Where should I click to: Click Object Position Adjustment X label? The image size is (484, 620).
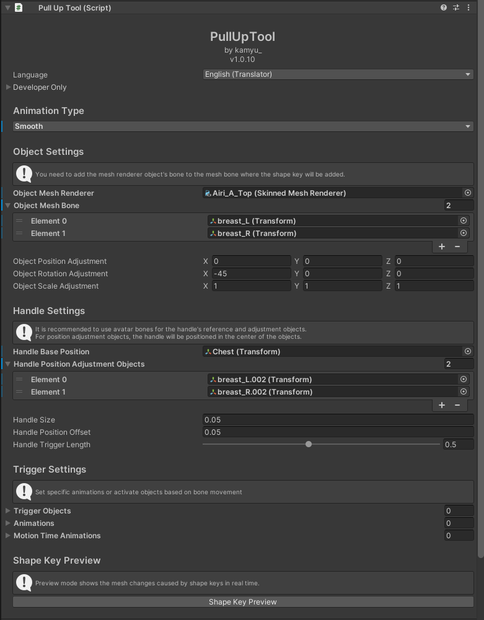[206, 261]
